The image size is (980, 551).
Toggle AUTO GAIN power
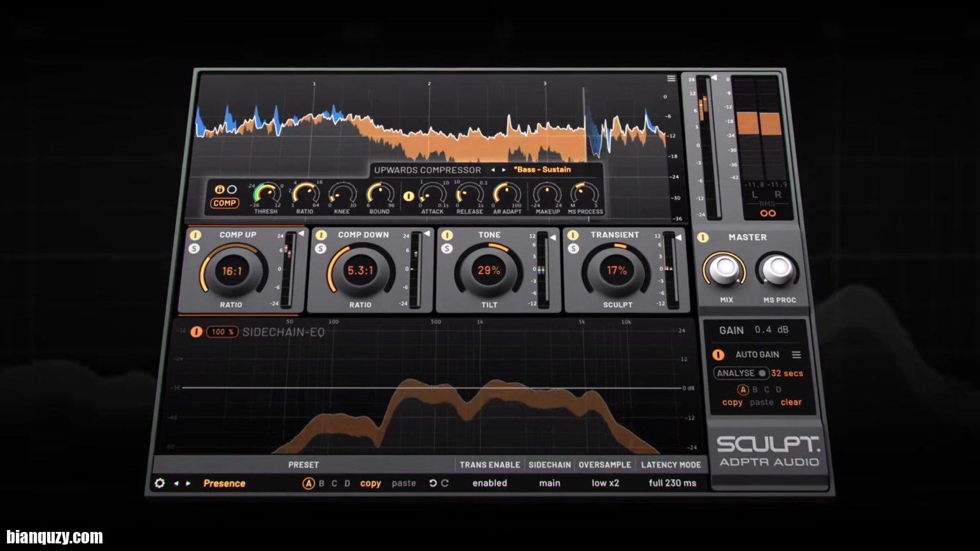[x=718, y=355]
